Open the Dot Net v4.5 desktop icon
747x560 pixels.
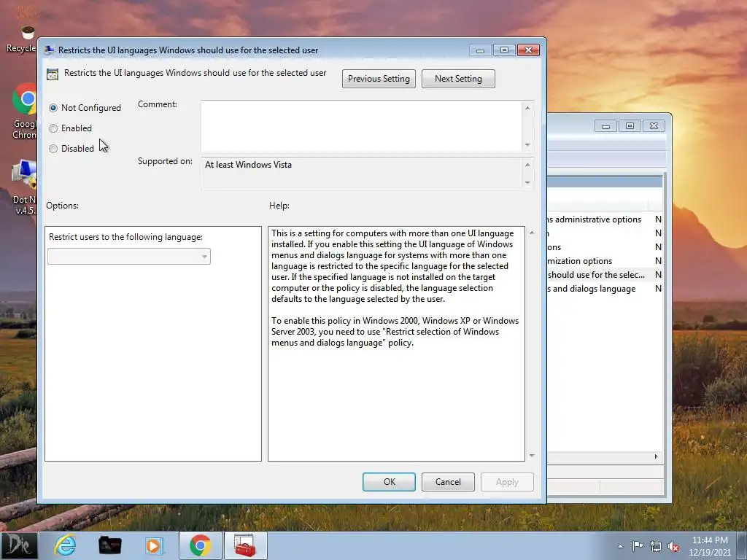pyautogui.click(x=24, y=188)
